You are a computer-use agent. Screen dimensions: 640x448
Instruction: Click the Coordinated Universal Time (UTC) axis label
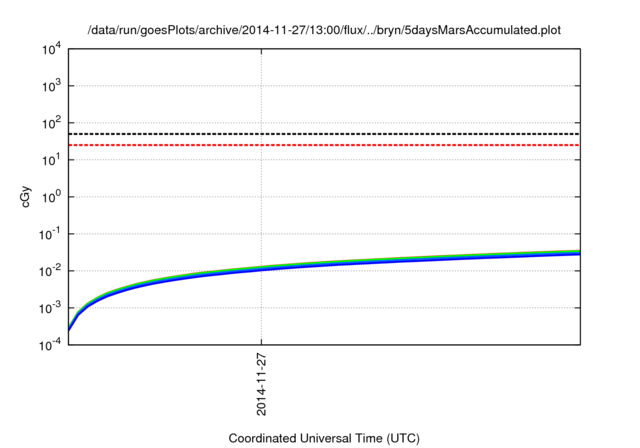click(x=324, y=438)
